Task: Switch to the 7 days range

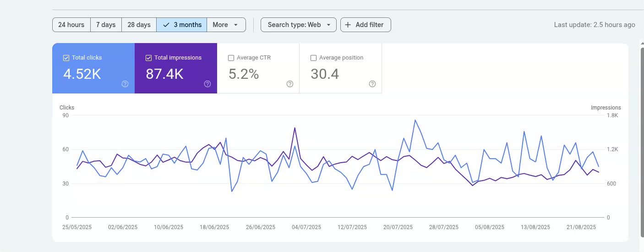Action: pyautogui.click(x=106, y=25)
